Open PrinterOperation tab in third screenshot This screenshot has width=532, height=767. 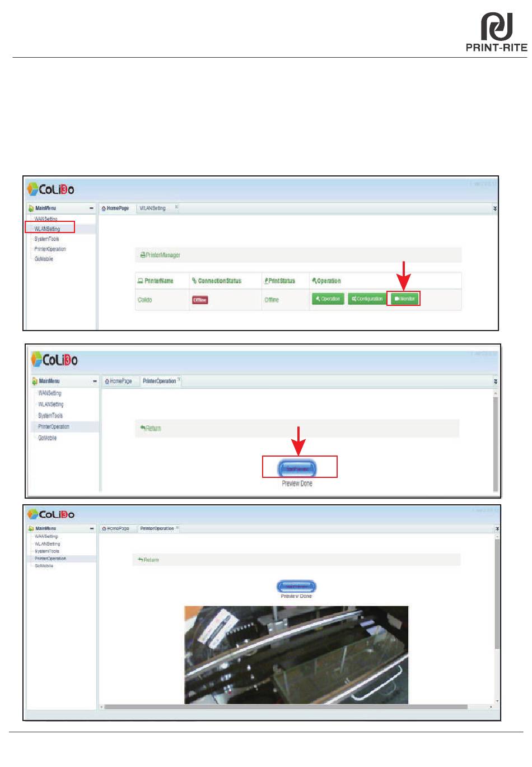[157, 528]
